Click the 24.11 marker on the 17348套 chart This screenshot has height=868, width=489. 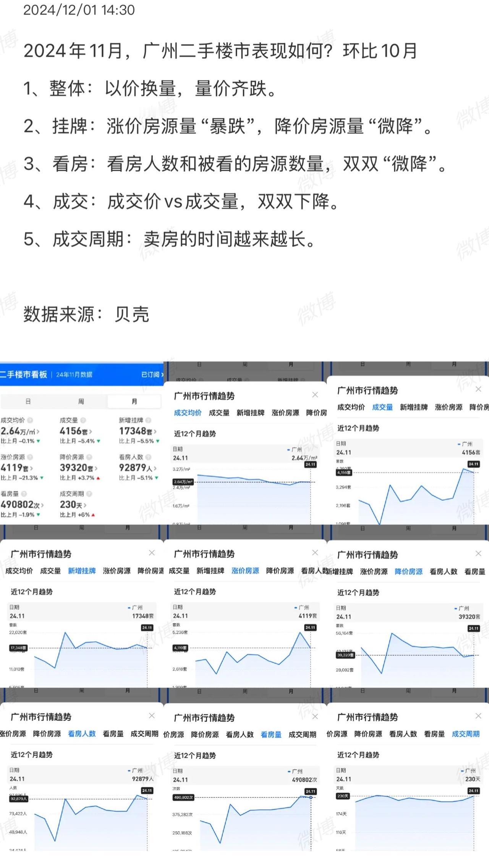coord(147,628)
